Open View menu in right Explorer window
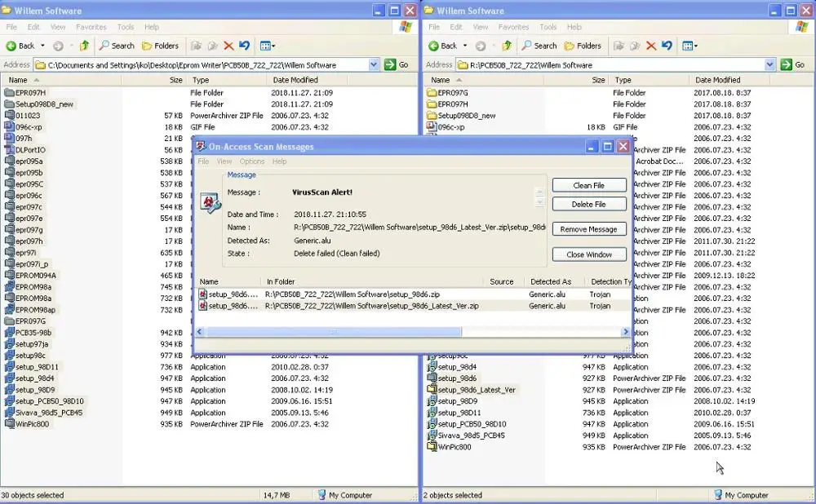Viewport: 816px width, 504px height. 481,27
